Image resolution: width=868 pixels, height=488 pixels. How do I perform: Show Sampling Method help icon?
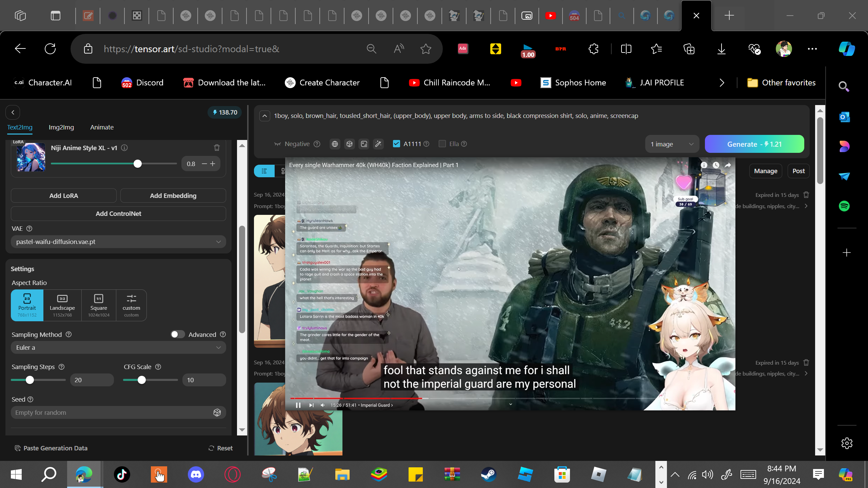click(x=68, y=334)
